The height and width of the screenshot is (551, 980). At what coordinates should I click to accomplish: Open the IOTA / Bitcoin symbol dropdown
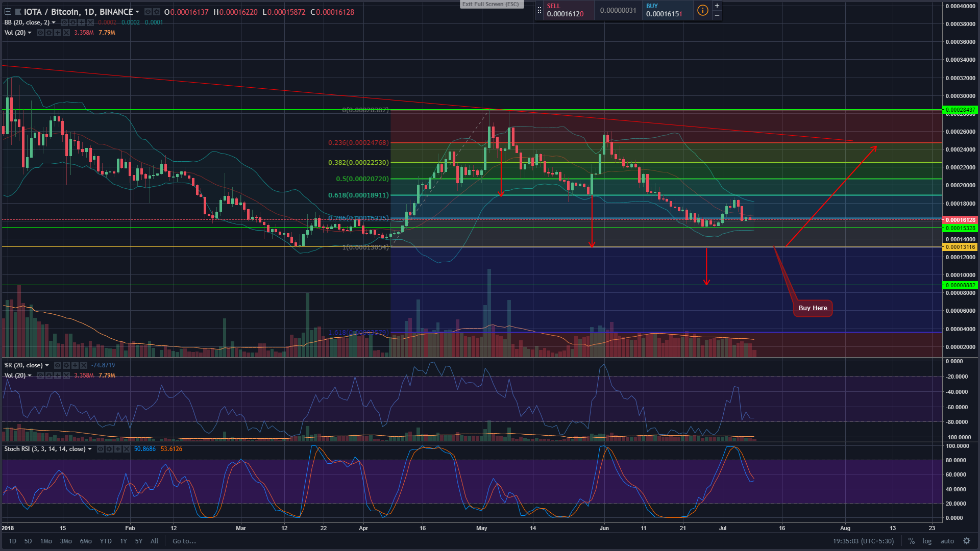[137, 12]
